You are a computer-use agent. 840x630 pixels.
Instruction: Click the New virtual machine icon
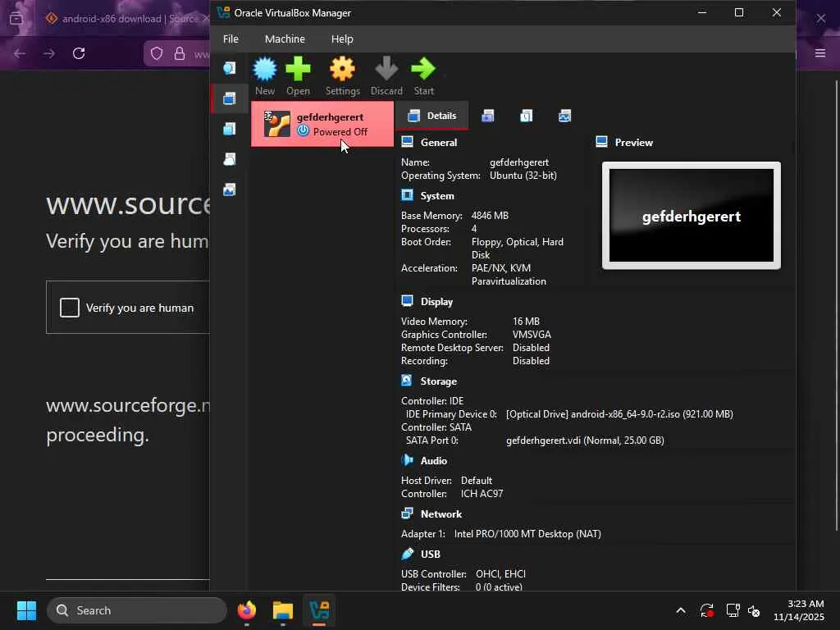(265, 76)
